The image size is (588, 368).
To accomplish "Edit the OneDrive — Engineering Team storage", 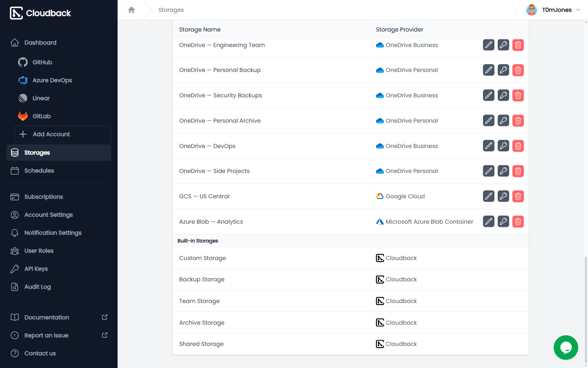I will click(x=489, y=45).
